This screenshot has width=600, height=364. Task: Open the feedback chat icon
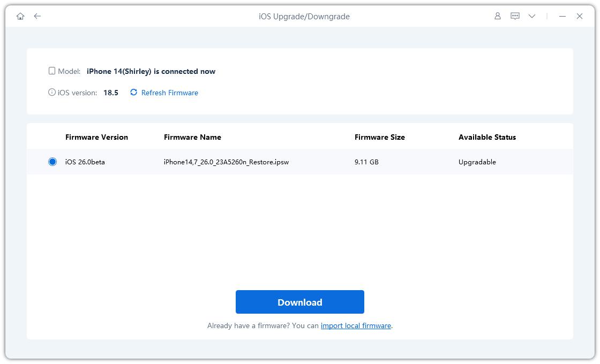click(514, 16)
